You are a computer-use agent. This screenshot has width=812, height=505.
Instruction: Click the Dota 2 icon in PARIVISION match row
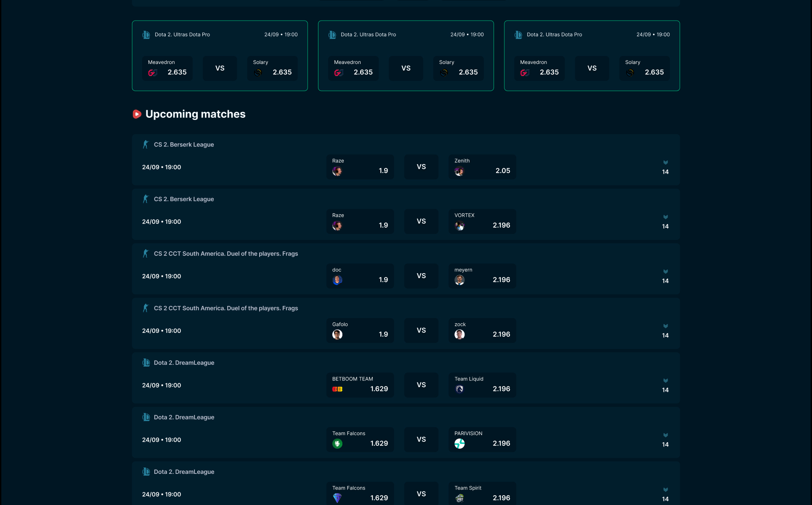pos(146,417)
